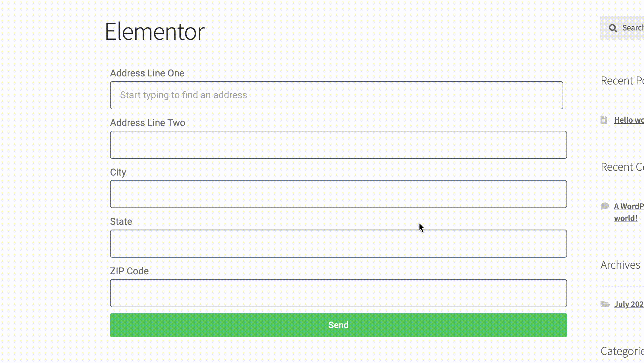644x363 pixels.
Task: Click the ZIP Code label
Action: (x=129, y=271)
